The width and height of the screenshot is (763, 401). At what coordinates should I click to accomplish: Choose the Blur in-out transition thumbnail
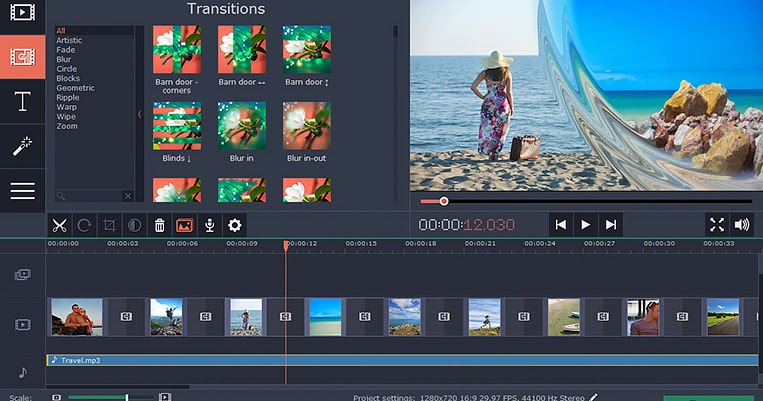tap(307, 126)
